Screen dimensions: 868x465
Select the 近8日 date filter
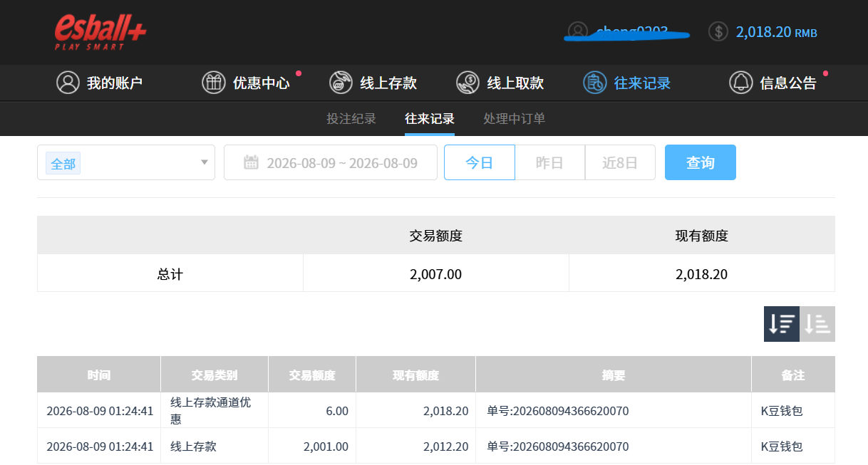[620, 162]
